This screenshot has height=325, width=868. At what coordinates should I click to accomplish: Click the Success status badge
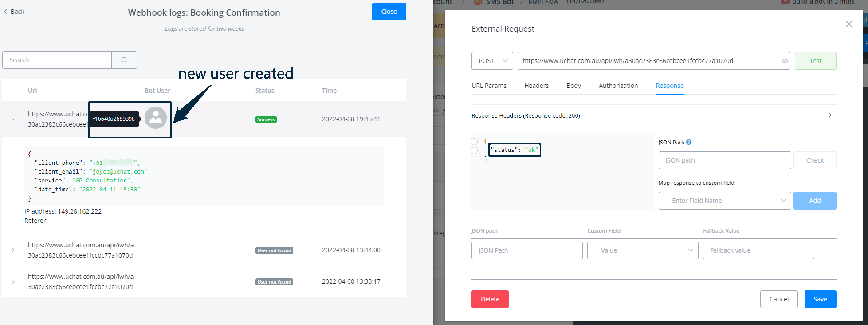click(266, 119)
